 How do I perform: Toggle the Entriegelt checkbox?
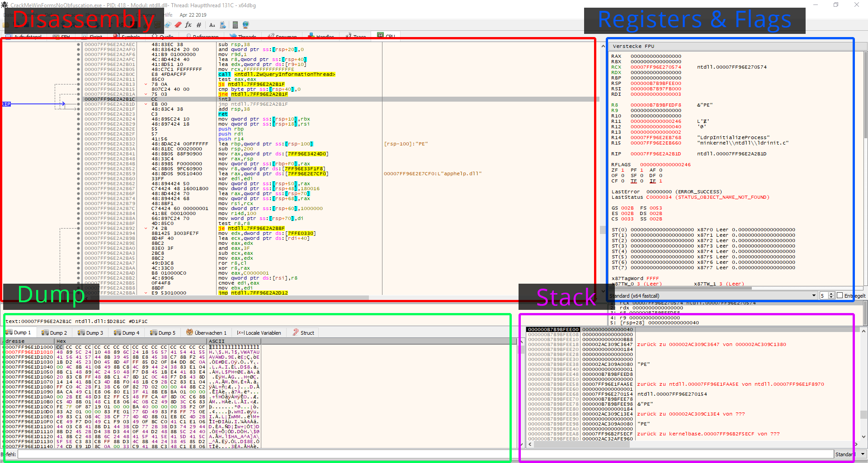point(840,295)
